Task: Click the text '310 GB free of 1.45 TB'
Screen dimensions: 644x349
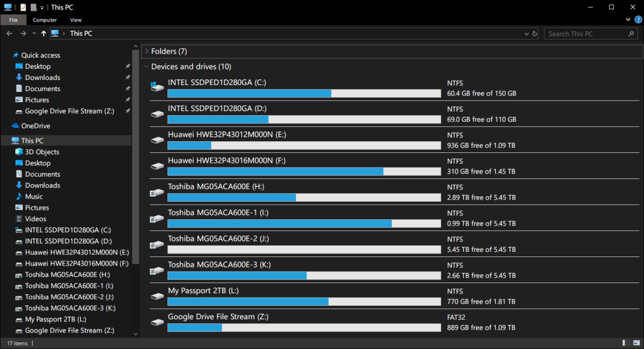Action: pos(481,171)
